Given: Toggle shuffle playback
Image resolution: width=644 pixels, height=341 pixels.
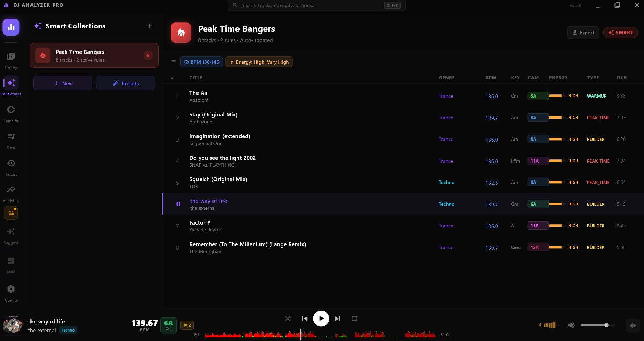Looking at the screenshot, I should tap(288, 319).
